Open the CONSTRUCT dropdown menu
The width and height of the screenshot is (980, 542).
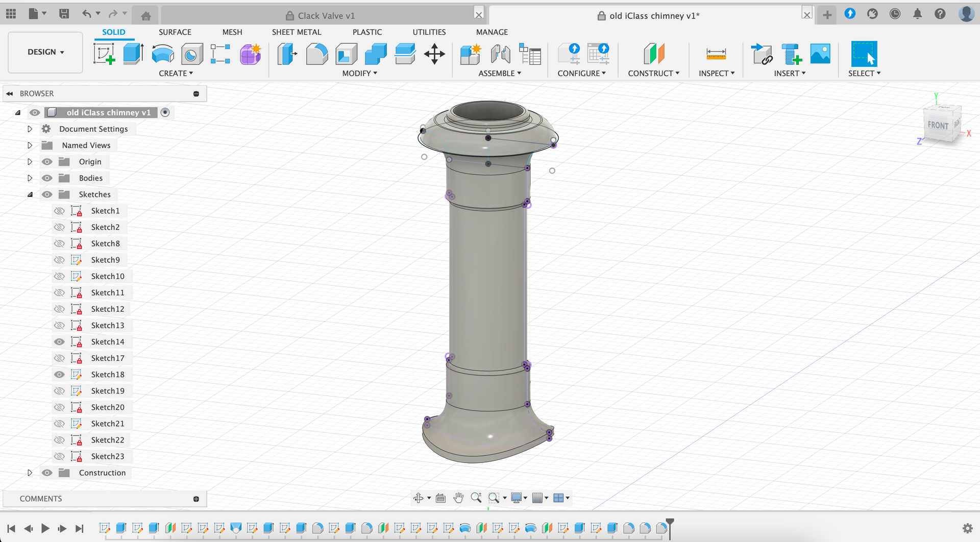tap(654, 73)
